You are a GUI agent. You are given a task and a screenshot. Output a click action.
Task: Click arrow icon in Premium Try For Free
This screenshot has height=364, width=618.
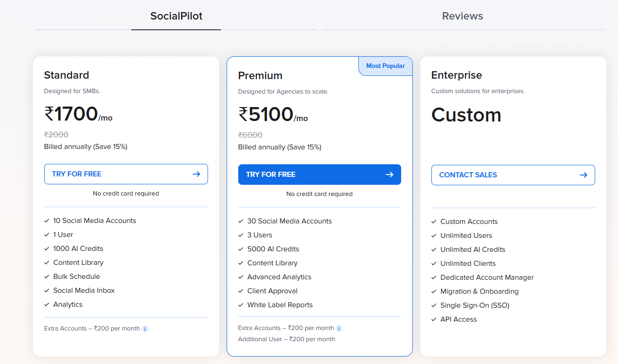(390, 175)
